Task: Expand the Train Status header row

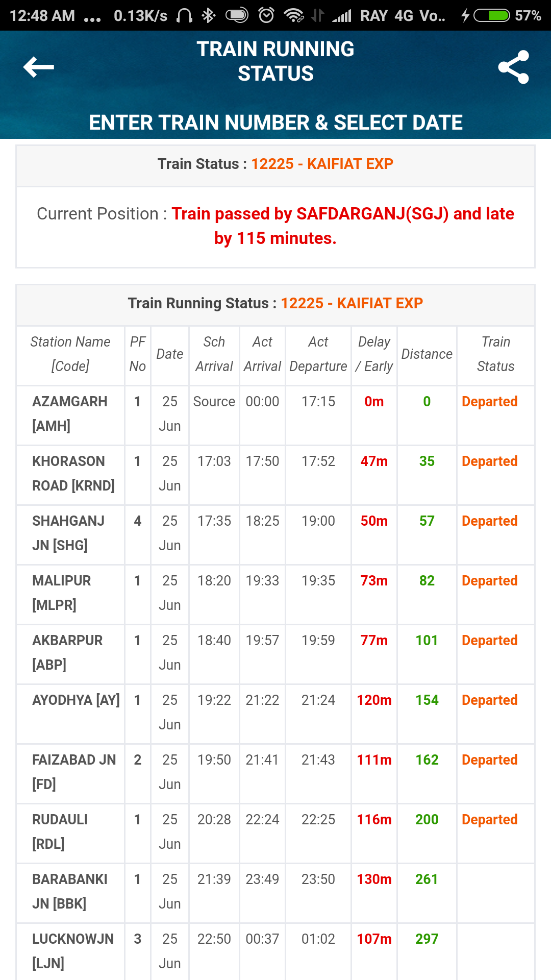Action: (275, 164)
